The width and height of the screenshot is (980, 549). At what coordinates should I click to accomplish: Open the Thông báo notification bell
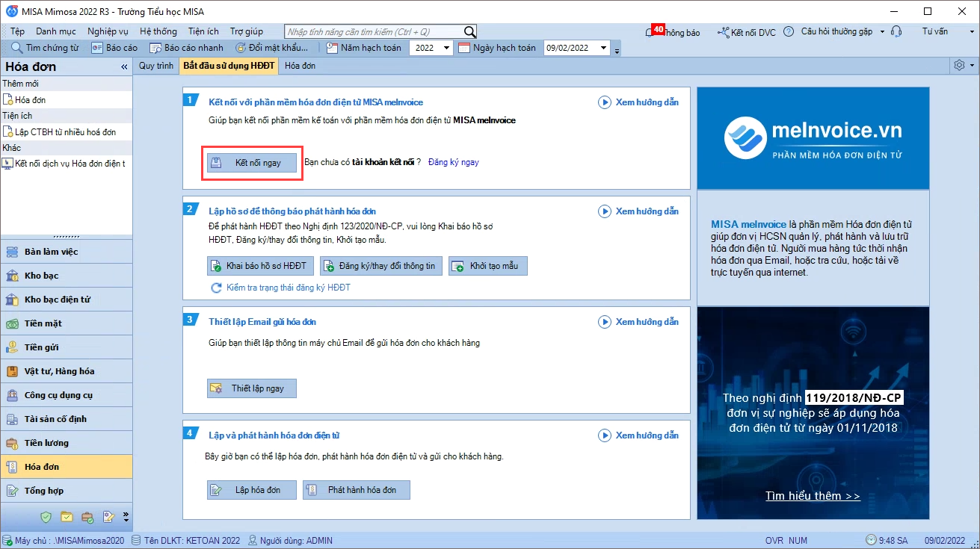650,32
